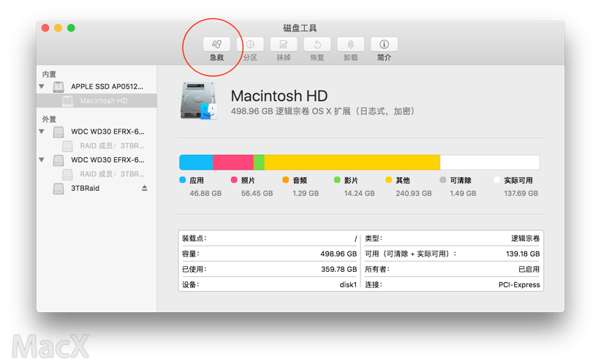Click the 照片 legend pink dot

point(234,180)
